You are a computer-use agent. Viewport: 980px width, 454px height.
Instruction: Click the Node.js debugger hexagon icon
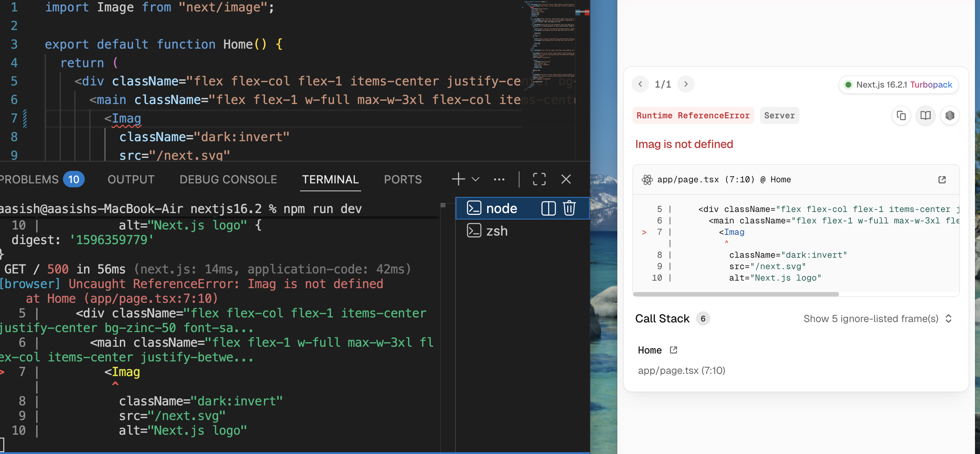(950, 115)
